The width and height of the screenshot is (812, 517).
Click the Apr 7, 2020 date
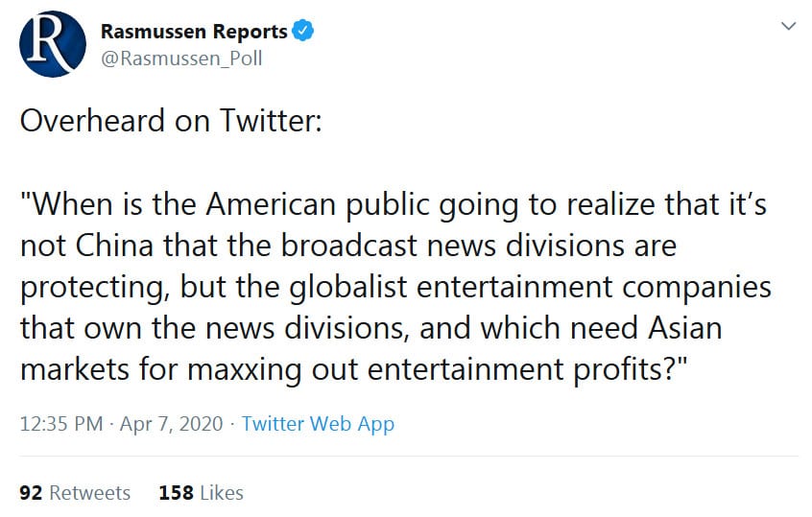(x=171, y=424)
